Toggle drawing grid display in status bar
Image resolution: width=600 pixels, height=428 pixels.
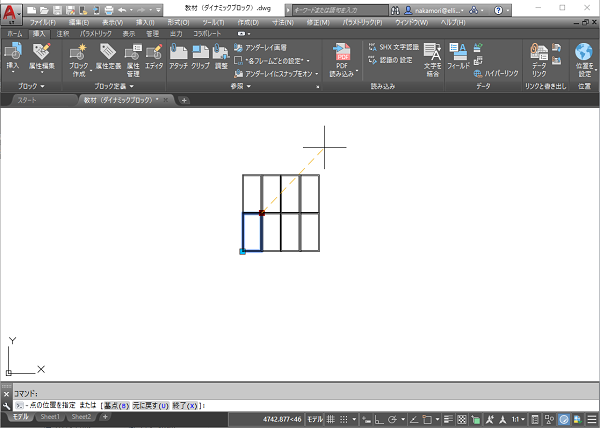click(331, 420)
